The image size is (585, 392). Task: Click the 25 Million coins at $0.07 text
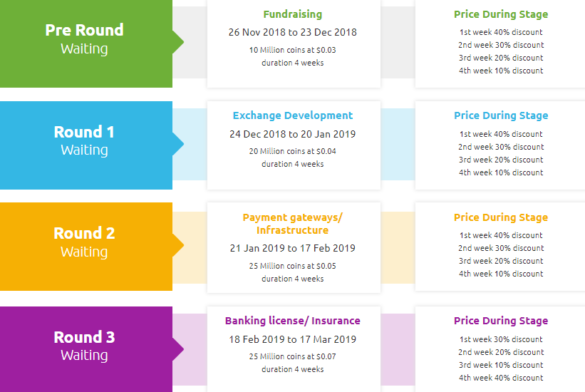292,356
